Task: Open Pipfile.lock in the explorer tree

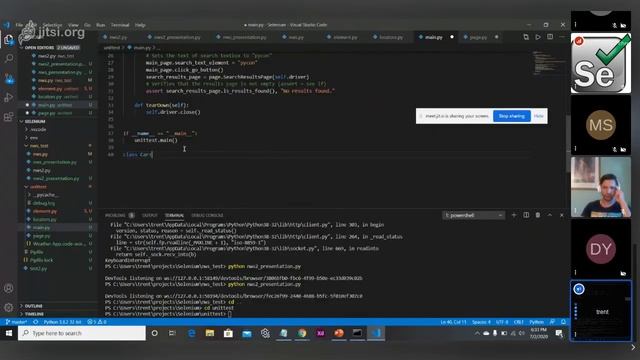Action: [x=42, y=260]
